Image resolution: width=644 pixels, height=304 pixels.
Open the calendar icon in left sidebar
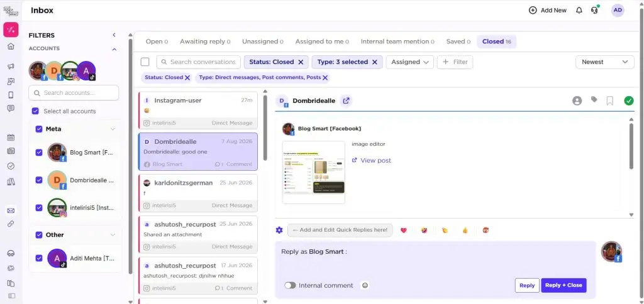(x=11, y=138)
